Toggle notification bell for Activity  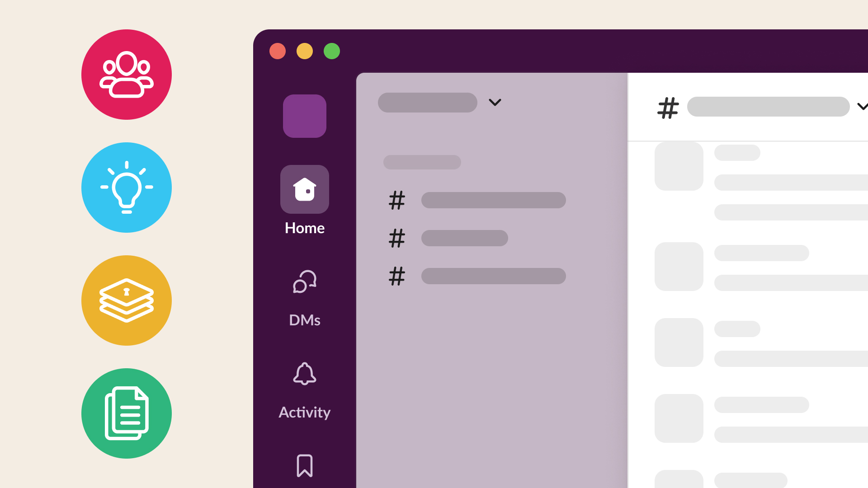point(305,375)
